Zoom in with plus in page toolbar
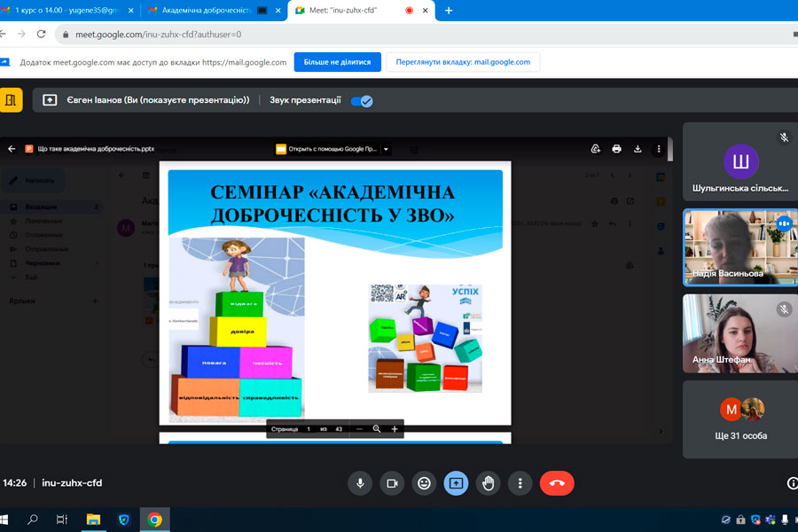798x532 pixels. point(395,429)
